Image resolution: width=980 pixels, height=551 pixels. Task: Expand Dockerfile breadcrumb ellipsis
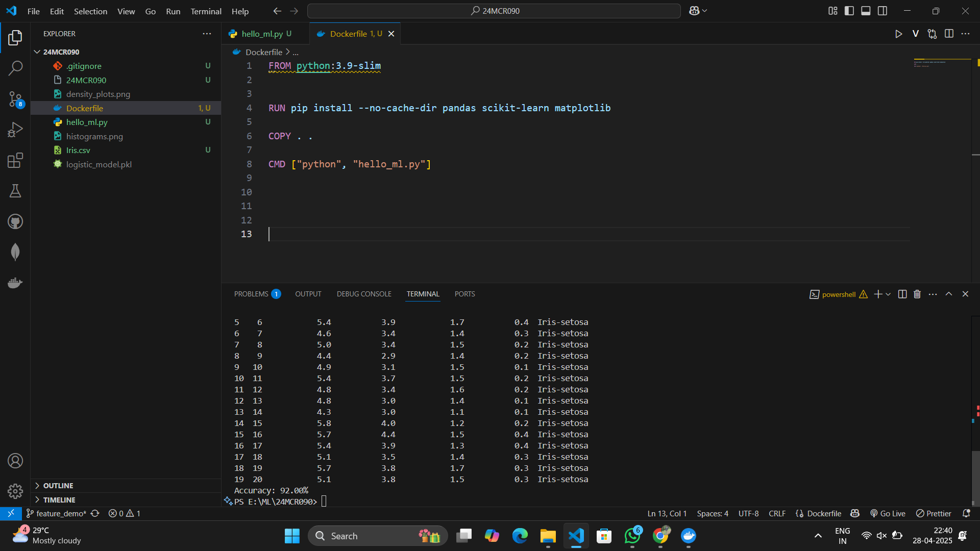coord(296,52)
